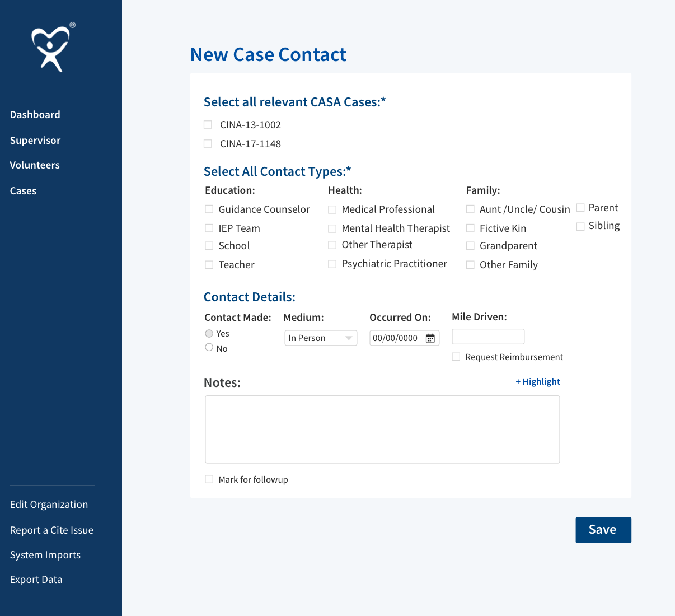Check the Medical Professional checkbox
675x616 pixels.
tap(332, 209)
